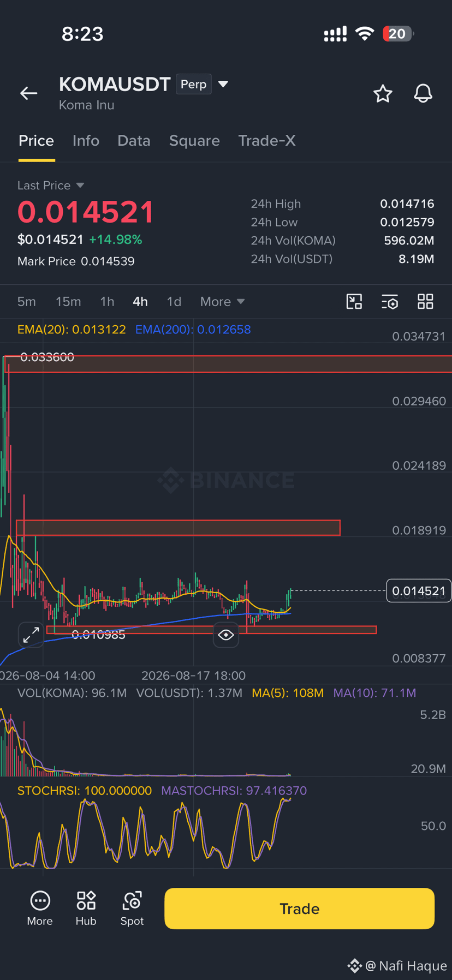The image size is (452, 980).
Task: Open the Trade-X tab
Action: pyautogui.click(x=267, y=141)
